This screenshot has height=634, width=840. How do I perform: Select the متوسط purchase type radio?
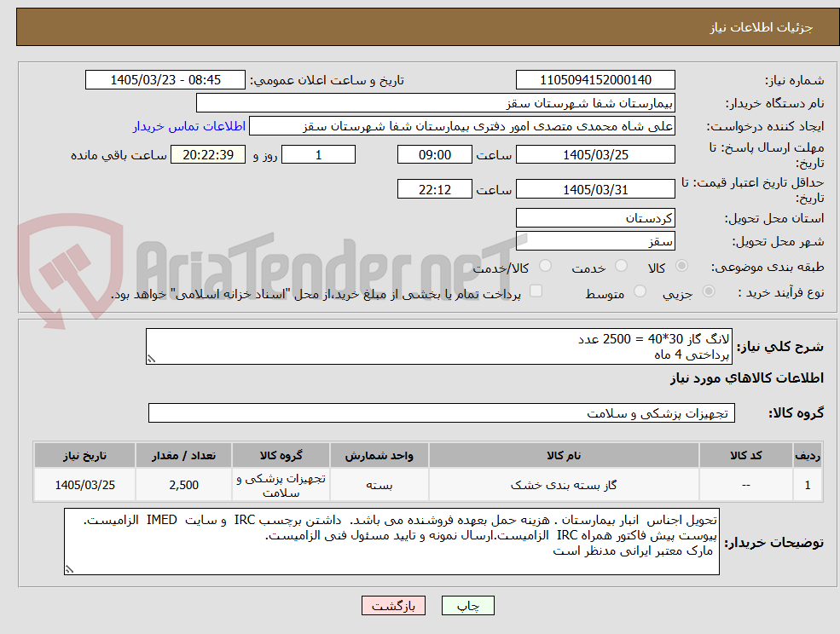(x=640, y=291)
